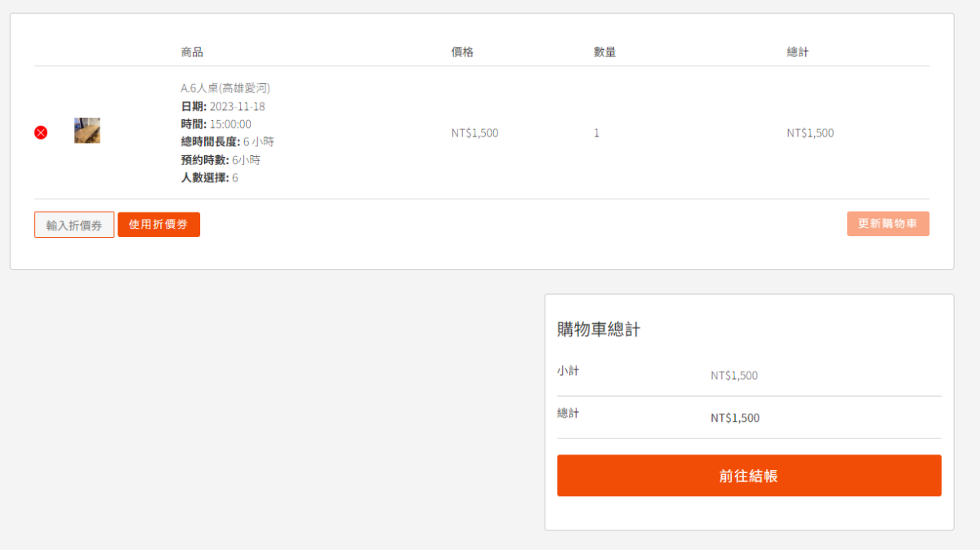Open the wooden table product thumbnail
This screenshot has height=550, width=980.
point(87,131)
